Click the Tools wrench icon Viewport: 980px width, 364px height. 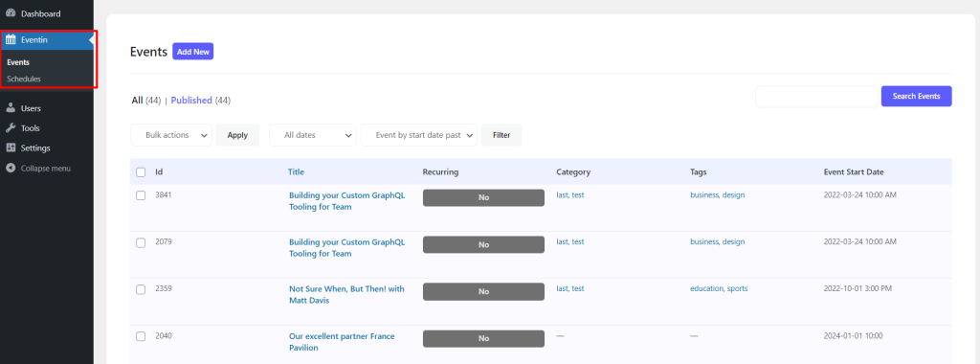pyautogui.click(x=11, y=128)
